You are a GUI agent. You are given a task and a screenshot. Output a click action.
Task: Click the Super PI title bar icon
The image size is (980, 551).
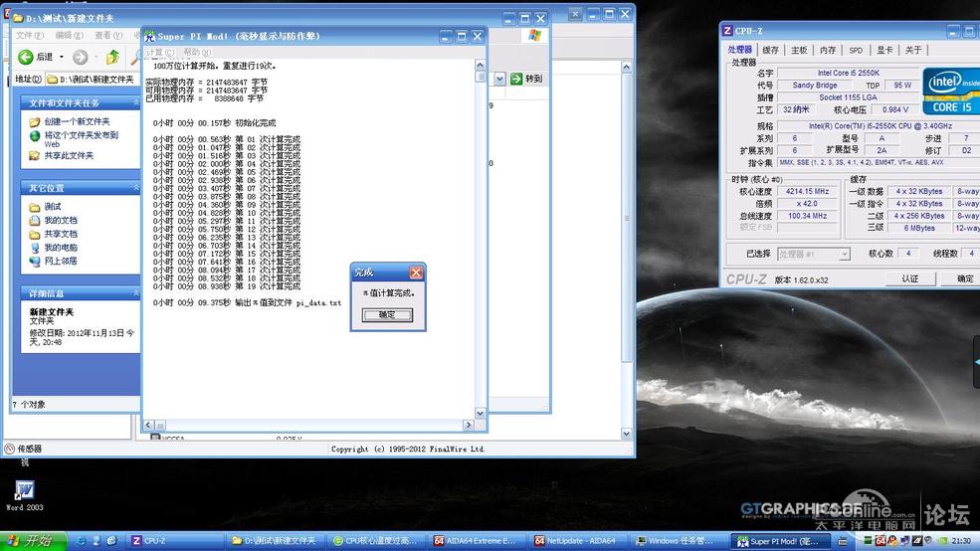click(150, 36)
